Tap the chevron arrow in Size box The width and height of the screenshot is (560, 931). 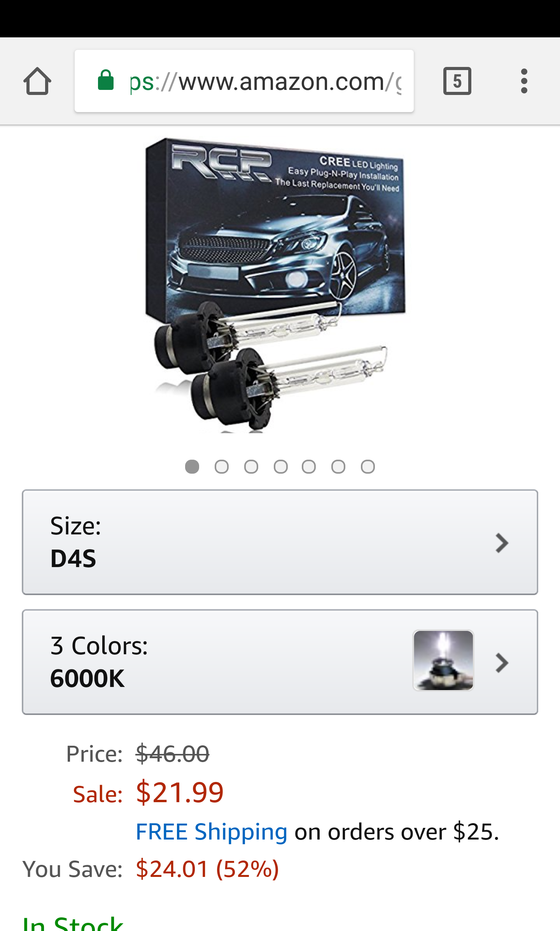502,543
